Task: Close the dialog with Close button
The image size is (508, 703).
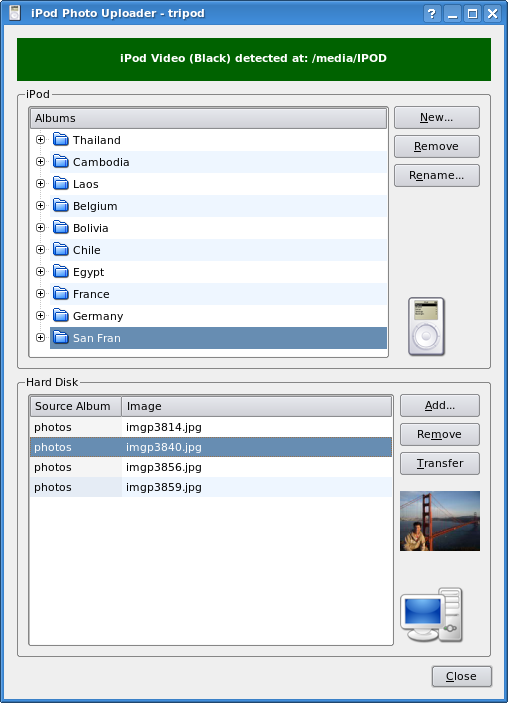Action: 462,676
